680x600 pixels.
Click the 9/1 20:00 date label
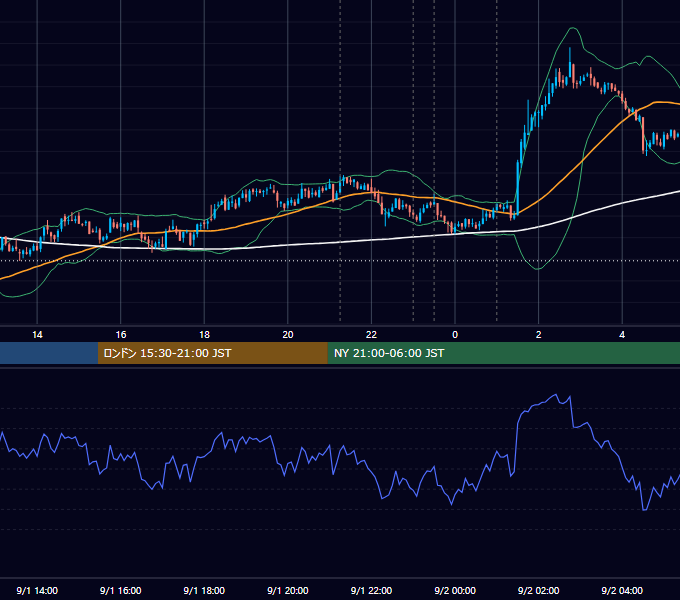(x=288, y=590)
